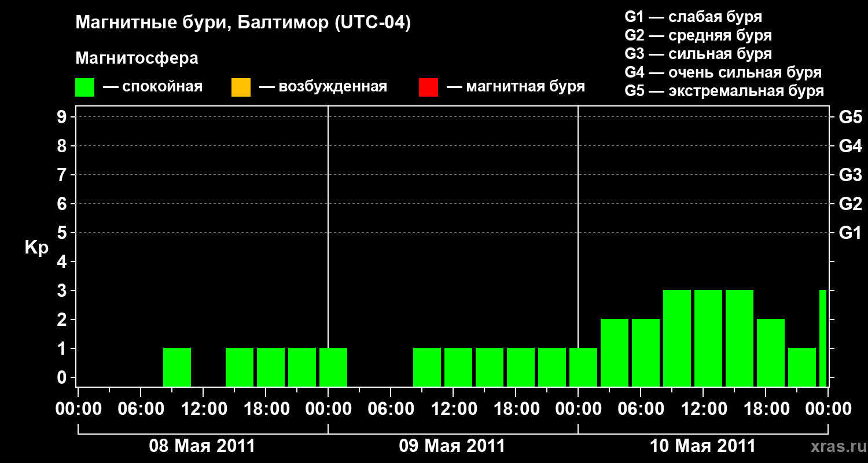Image resolution: width=868 pixels, height=463 pixels.
Task: Click the orange 'возбужденная' legend swatch
Action: click(x=241, y=87)
